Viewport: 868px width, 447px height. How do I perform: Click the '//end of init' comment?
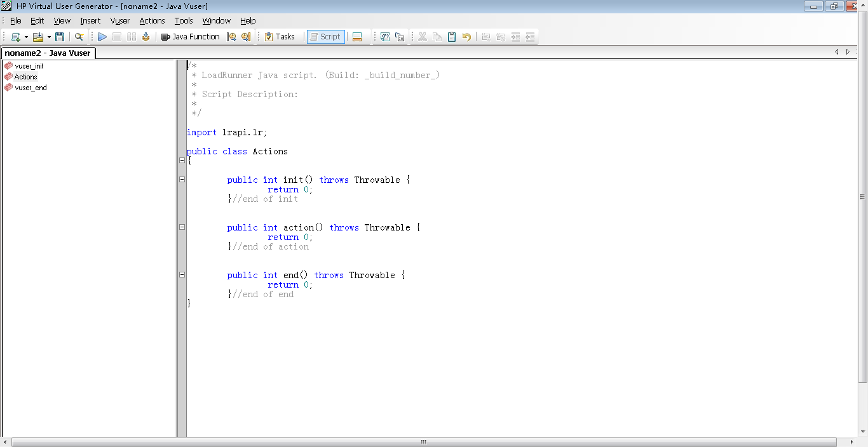pyautogui.click(x=266, y=199)
